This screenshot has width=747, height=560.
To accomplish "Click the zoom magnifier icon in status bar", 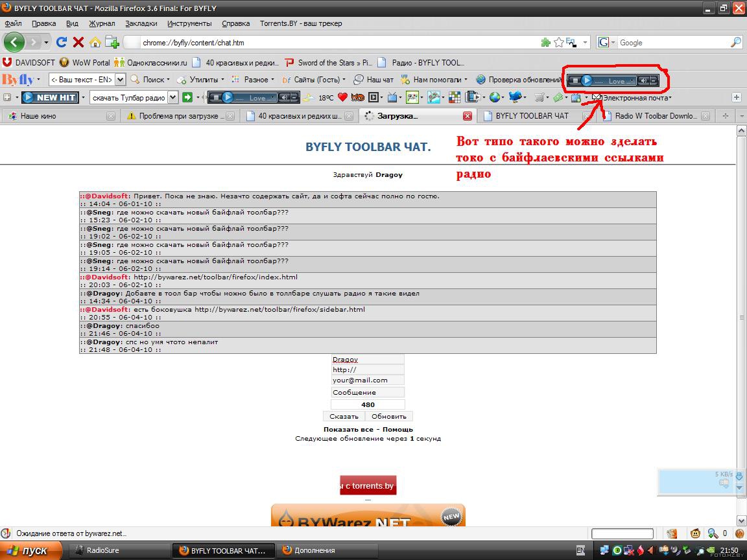I will 713,533.
